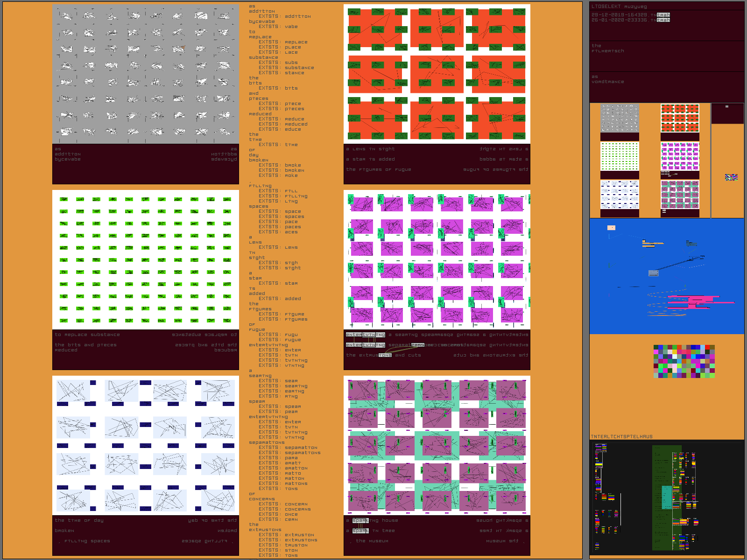The image size is (747, 560).
Task: Open the gray scribble grid thumbnail in the right panel
Action: pyautogui.click(x=620, y=118)
